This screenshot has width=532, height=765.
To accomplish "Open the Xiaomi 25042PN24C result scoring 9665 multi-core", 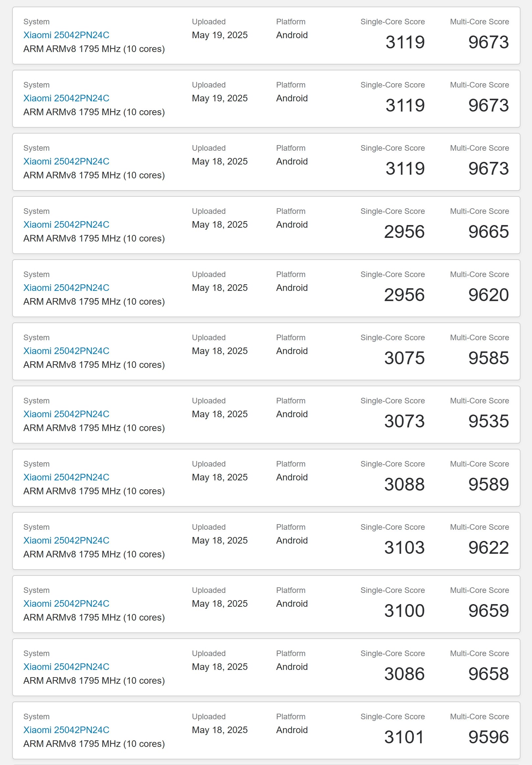I will (66, 225).
